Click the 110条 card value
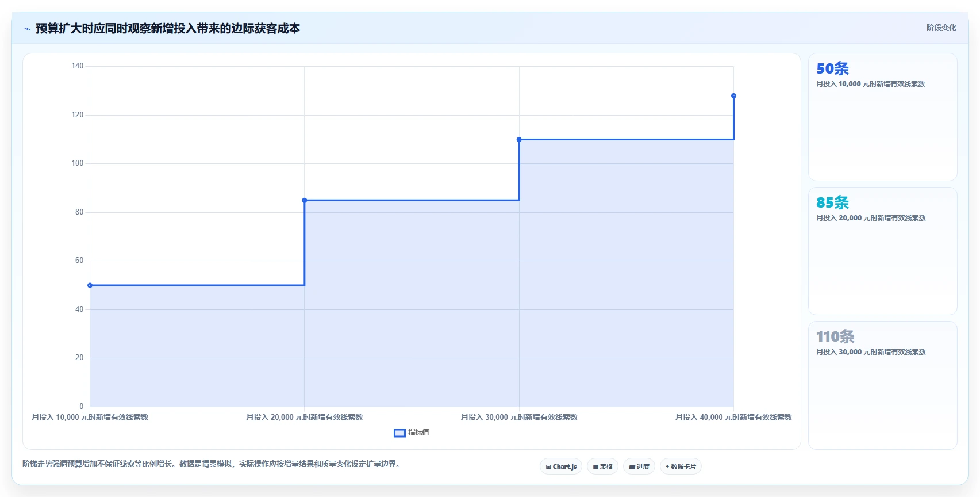 coord(835,337)
